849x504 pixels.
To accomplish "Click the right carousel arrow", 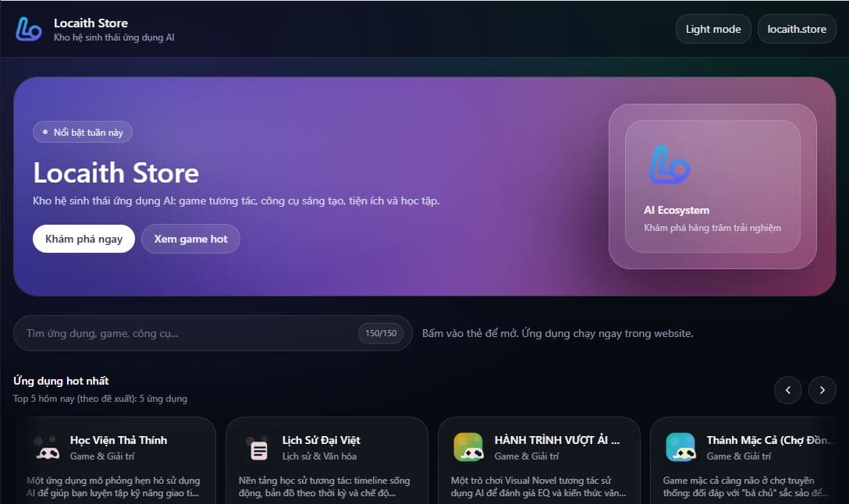I will (x=822, y=389).
